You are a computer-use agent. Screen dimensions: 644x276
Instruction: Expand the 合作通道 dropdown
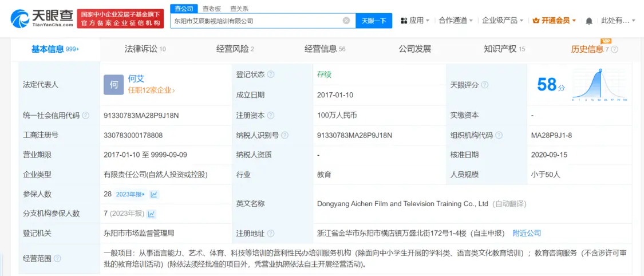click(456, 21)
